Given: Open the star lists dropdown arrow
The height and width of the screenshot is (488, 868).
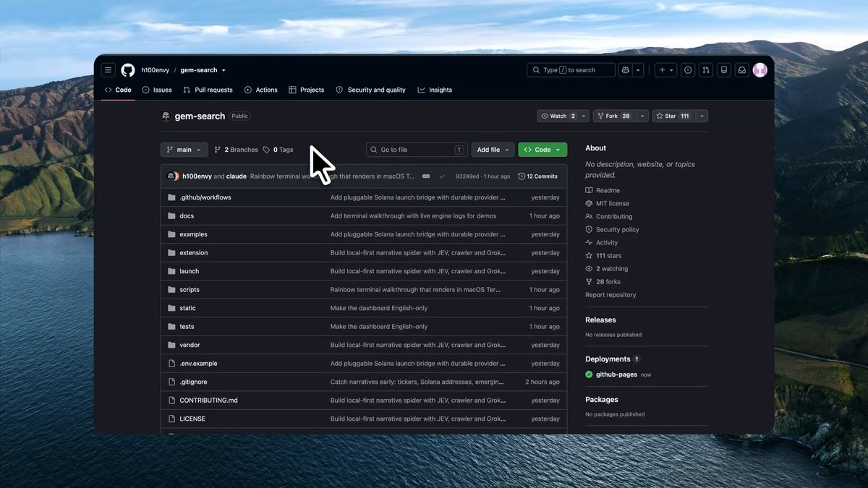Looking at the screenshot, I should (702, 116).
